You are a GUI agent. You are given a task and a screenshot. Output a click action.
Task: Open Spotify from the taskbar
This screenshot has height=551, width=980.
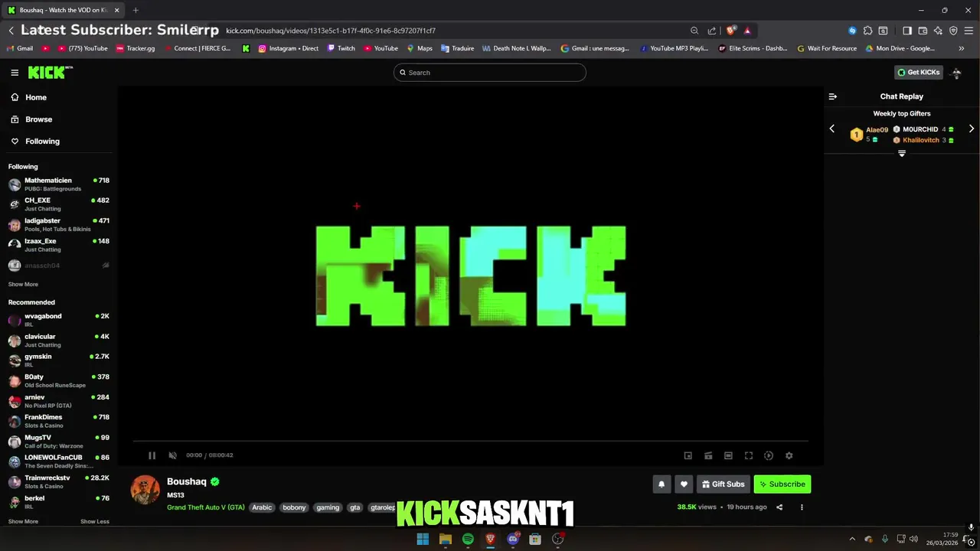[468, 539]
